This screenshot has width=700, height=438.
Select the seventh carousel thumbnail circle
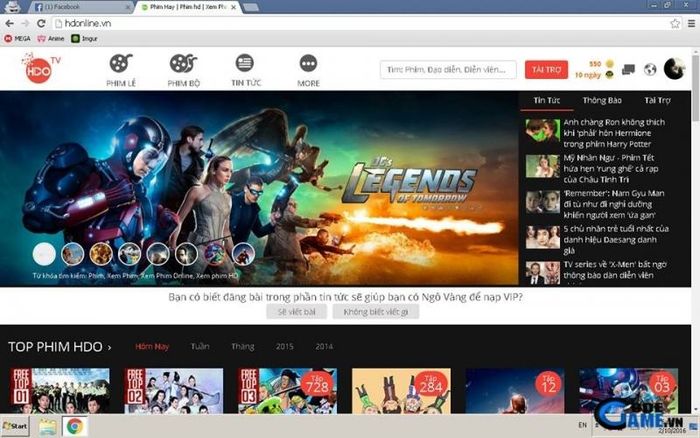point(215,254)
